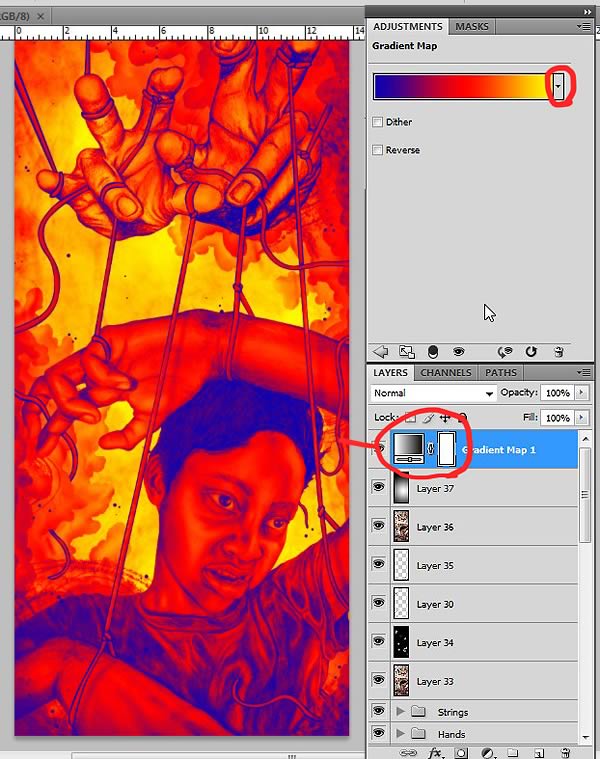600x759 pixels.
Task: Click the link layers icon in Layers panel
Action: pos(407,753)
